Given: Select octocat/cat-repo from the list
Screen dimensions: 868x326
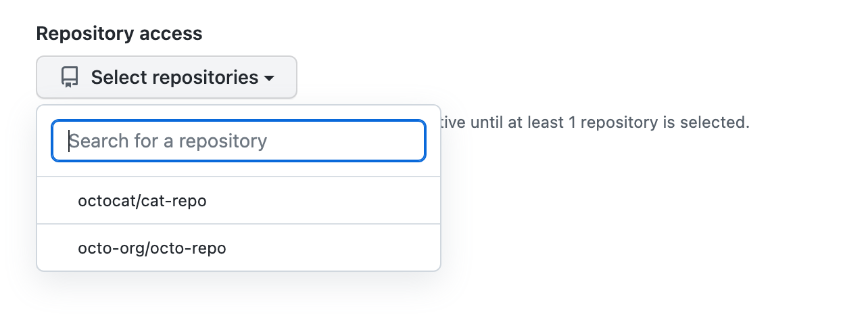Looking at the screenshot, I should pyautogui.click(x=142, y=201).
